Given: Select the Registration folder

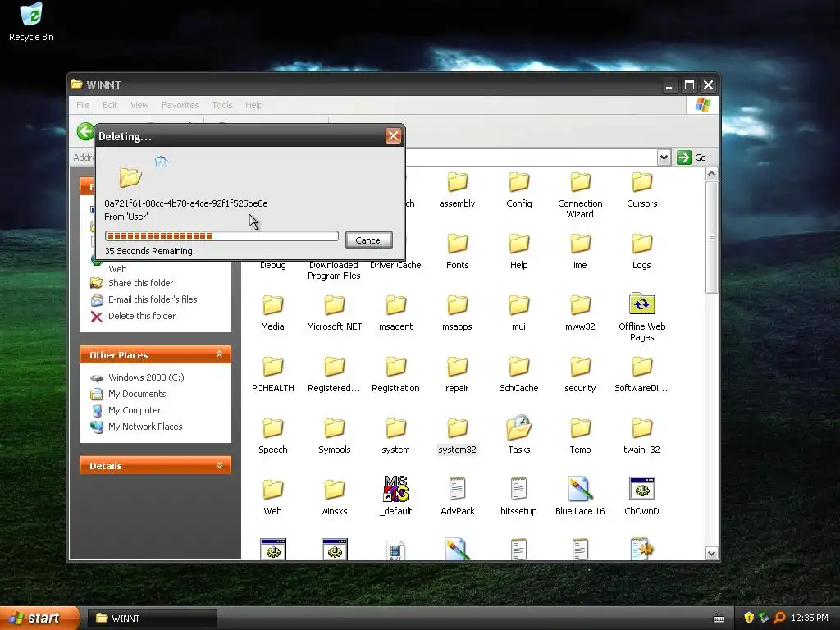Looking at the screenshot, I should [x=396, y=375].
